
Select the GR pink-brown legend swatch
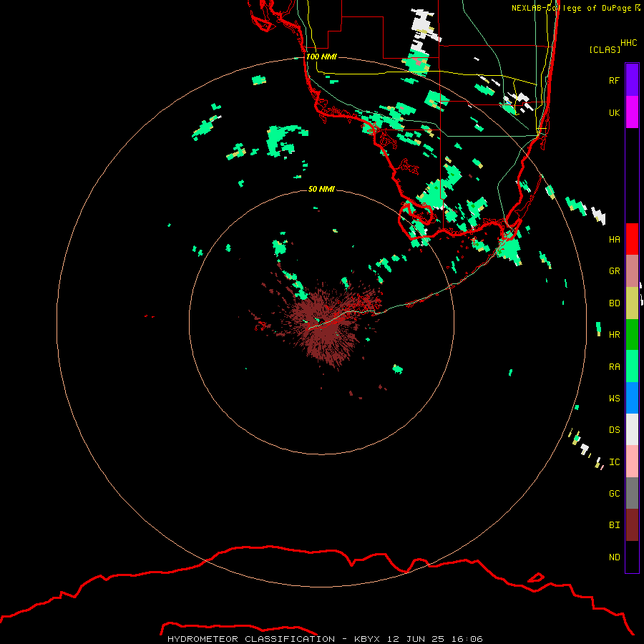click(x=632, y=271)
